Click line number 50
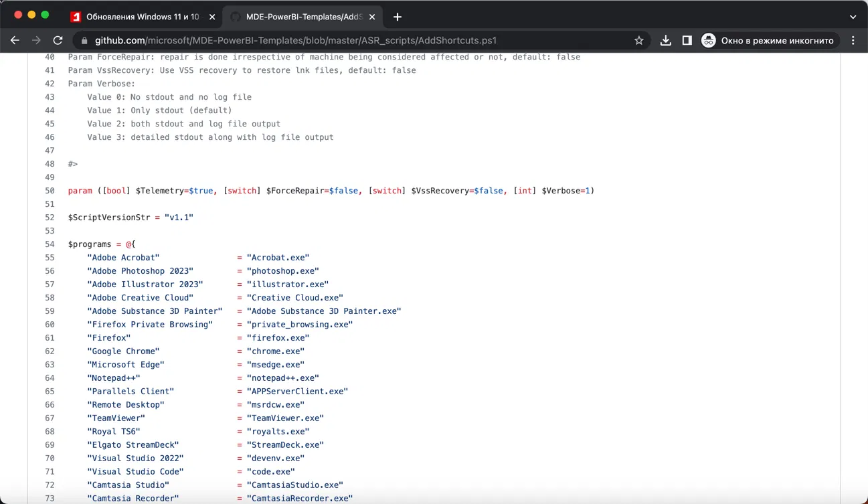 50,191
